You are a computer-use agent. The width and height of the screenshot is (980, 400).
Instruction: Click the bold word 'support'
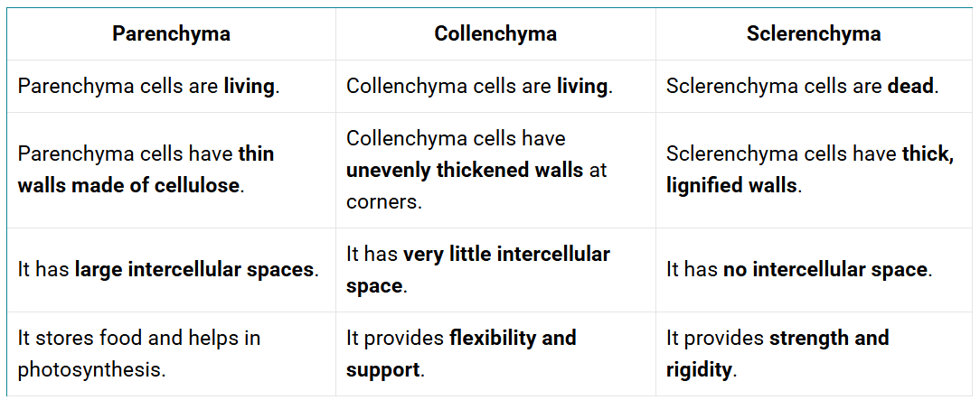pos(382,369)
